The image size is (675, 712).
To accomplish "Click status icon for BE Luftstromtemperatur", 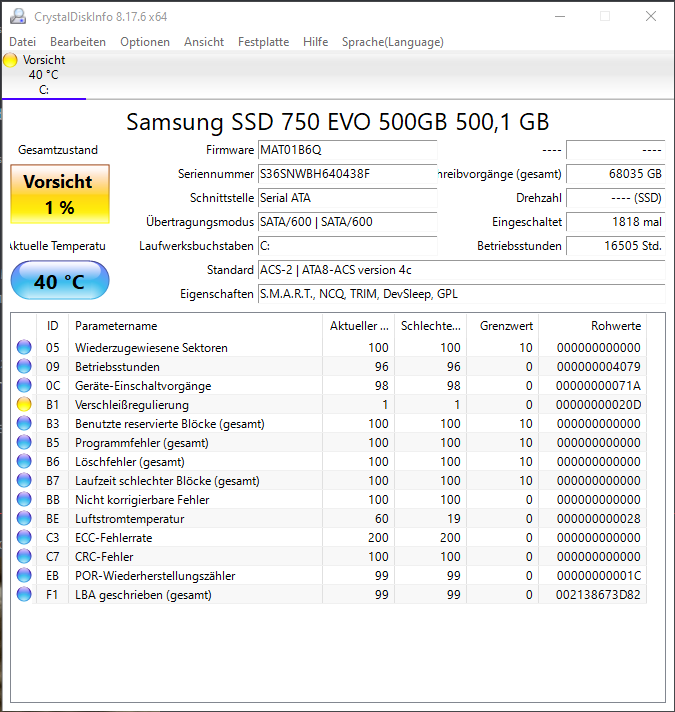I will 24,519.
